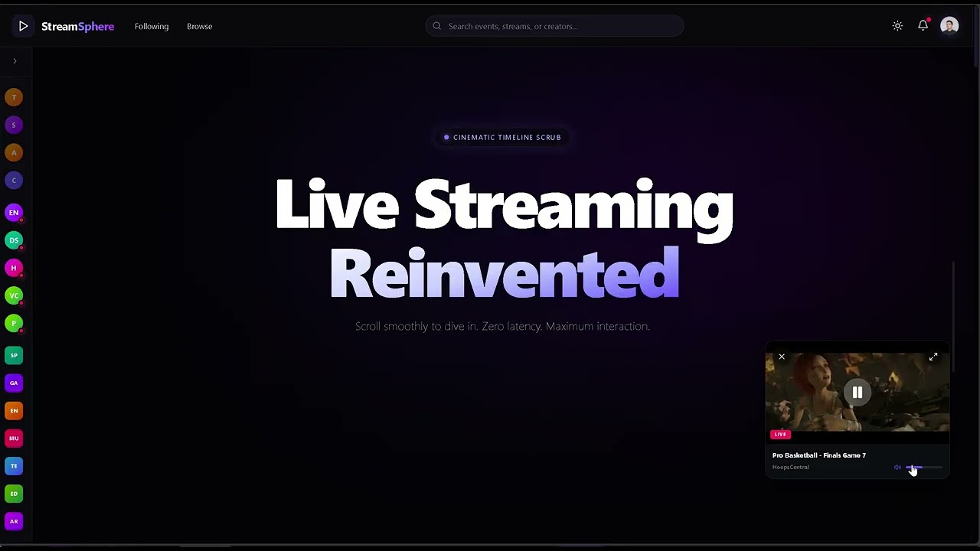Select the GA category icon

[x=14, y=383]
